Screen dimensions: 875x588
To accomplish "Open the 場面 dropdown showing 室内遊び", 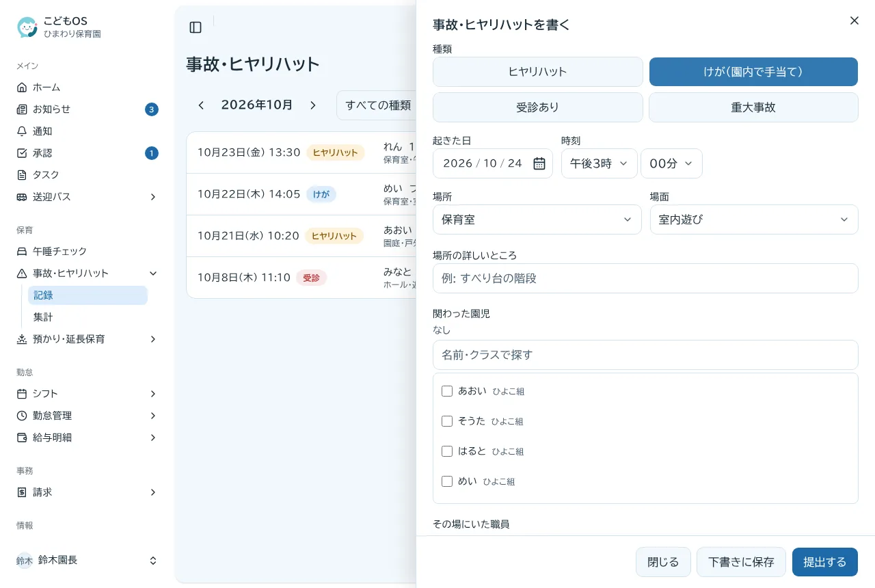I will 754,219.
